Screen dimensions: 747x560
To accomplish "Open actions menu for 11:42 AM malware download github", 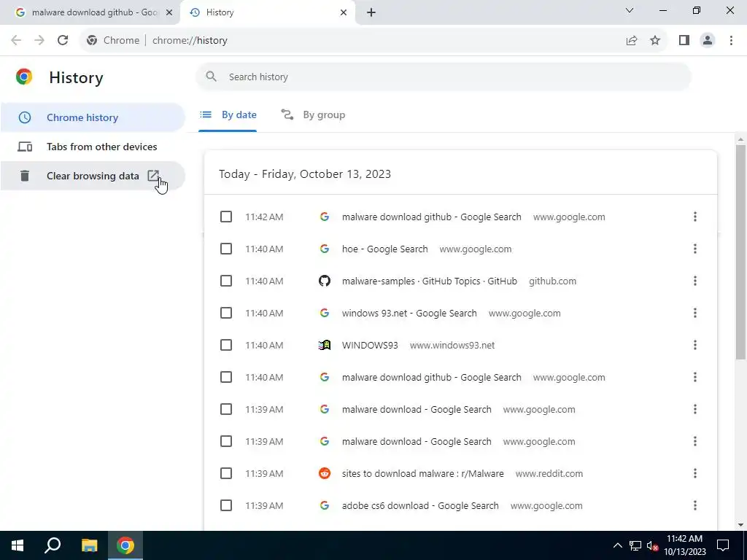I will click(x=694, y=217).
